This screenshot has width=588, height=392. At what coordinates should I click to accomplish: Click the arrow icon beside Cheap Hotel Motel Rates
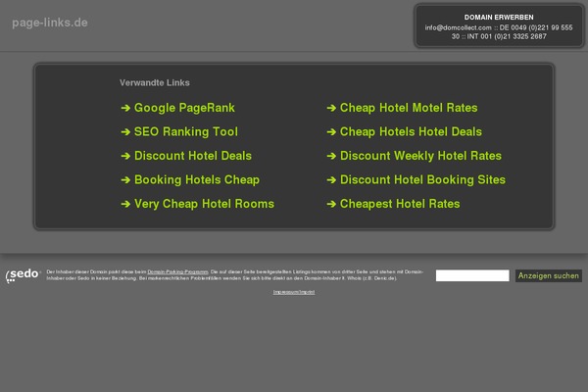click(331, 109)
